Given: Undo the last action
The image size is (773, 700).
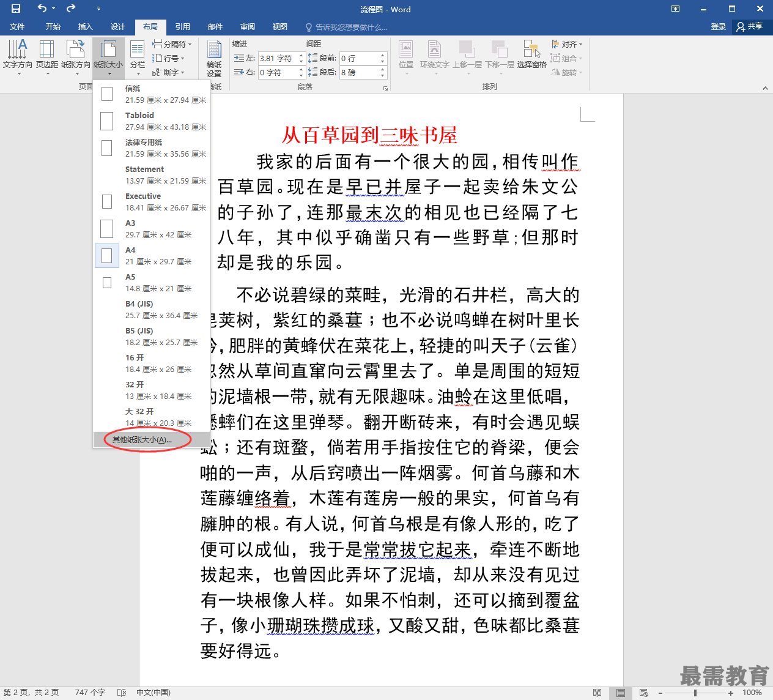Looking at the screenshot, I should [x=42, y=9].
